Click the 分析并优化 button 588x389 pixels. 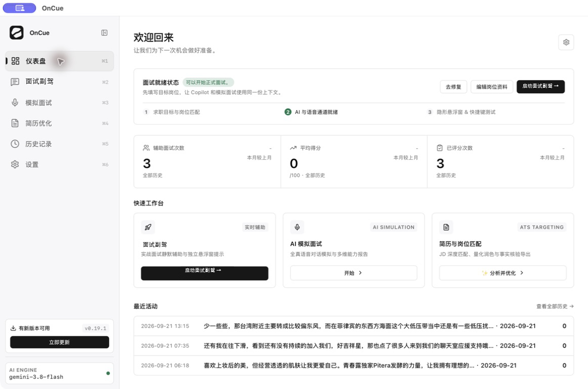502,273
